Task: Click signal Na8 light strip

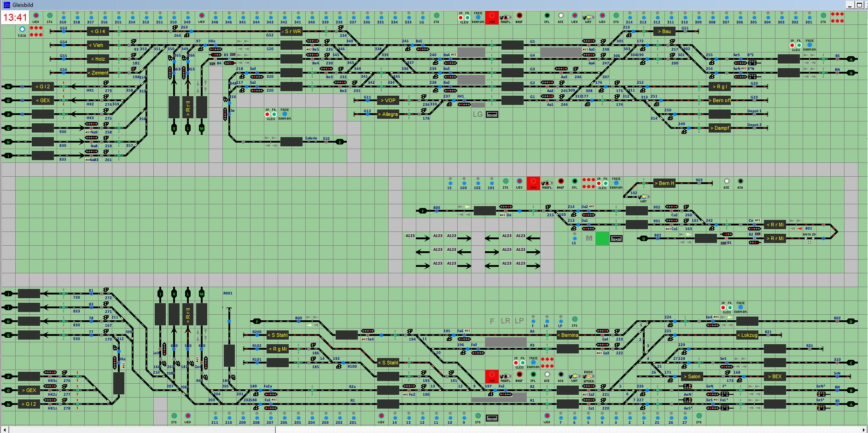Action: click(91, 138)
